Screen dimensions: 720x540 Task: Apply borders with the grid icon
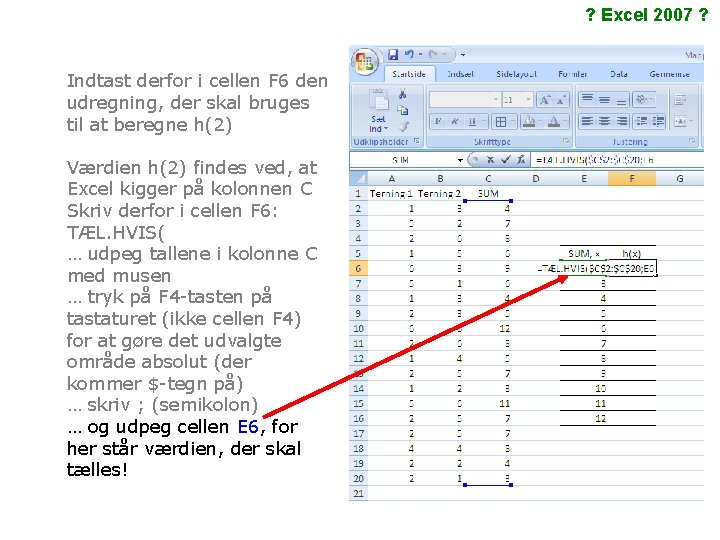(x=501, y=122)
